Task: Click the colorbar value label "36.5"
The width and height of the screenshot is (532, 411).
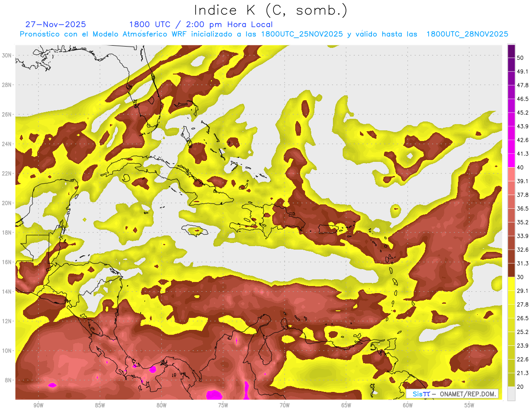Action: (523, 208)
